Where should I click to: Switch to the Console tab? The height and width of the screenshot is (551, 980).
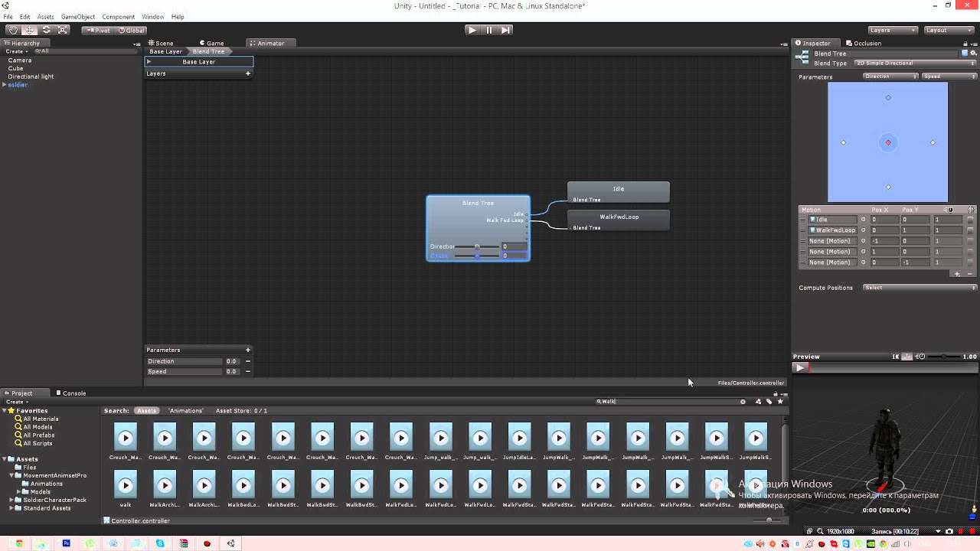click(70, 393)
